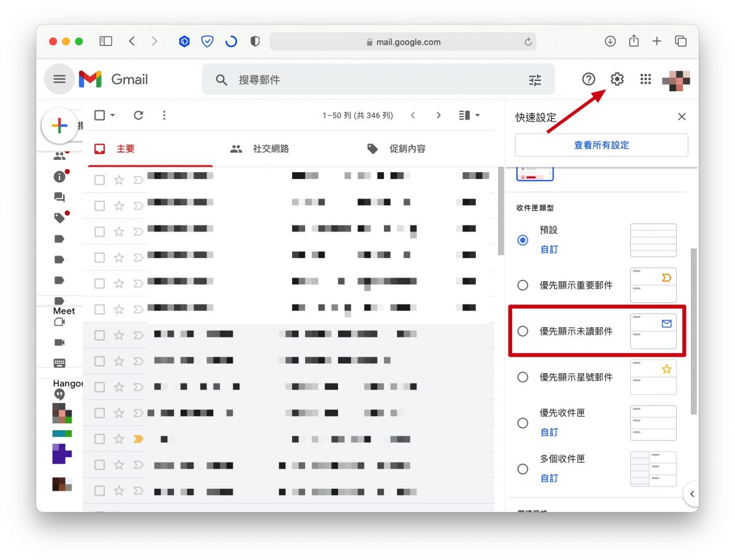Open the Meet new meeting camera icon

(59, 322)
